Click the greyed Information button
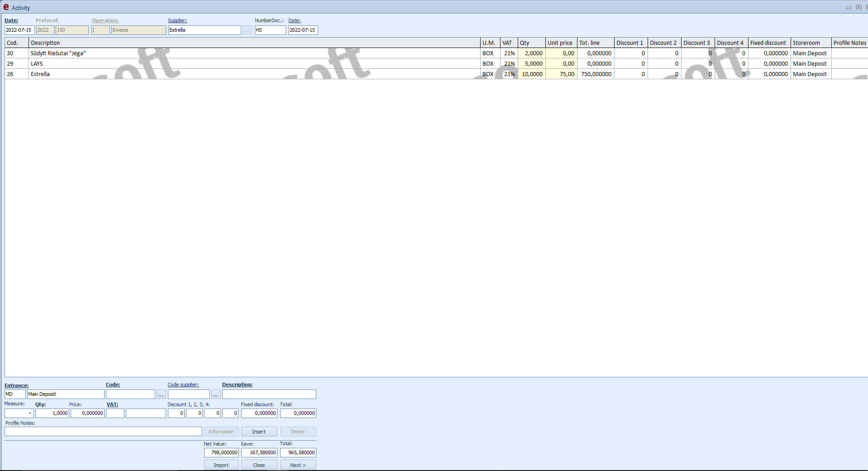This screenshot has width=868, height=471. [221, 432]
